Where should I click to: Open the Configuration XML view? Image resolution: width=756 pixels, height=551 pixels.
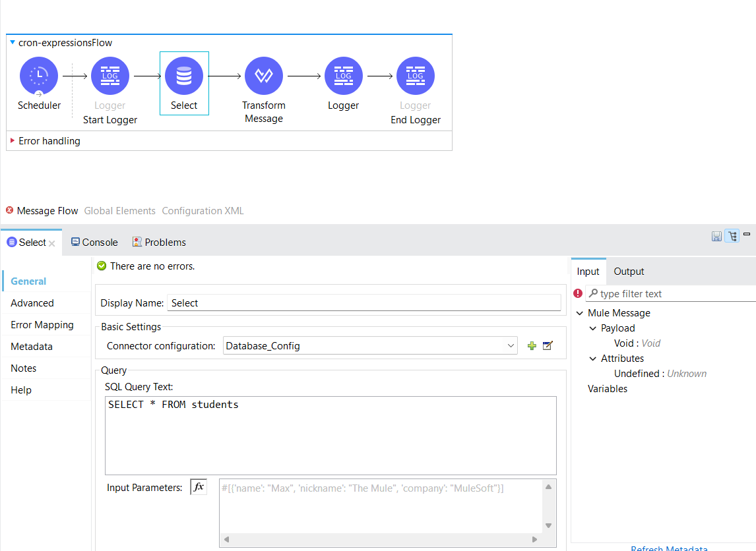pyautogui.click(x=203, y=211)
